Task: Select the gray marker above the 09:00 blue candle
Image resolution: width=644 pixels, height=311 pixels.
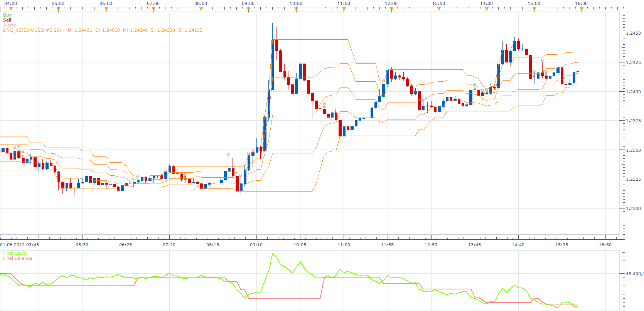Action: (248, 153)
